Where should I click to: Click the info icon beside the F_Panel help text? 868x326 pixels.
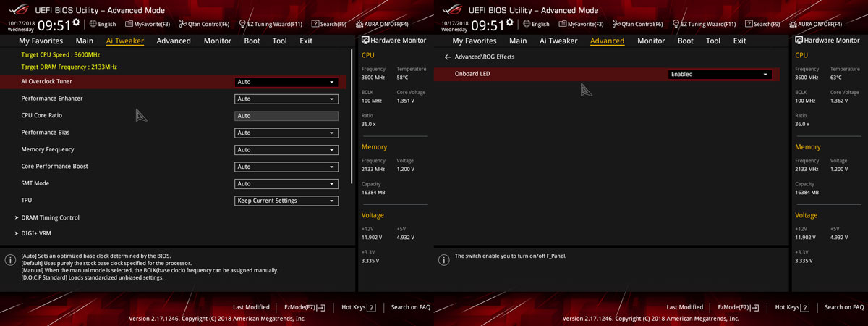(444, 259)
